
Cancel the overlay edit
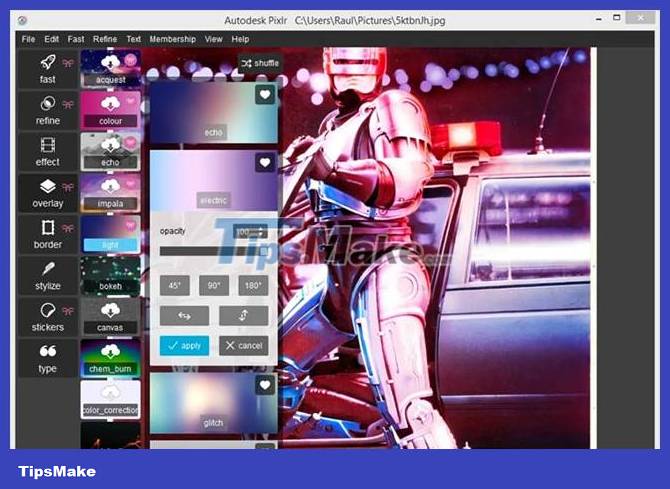pyautogui.click(x=243, y=345)
